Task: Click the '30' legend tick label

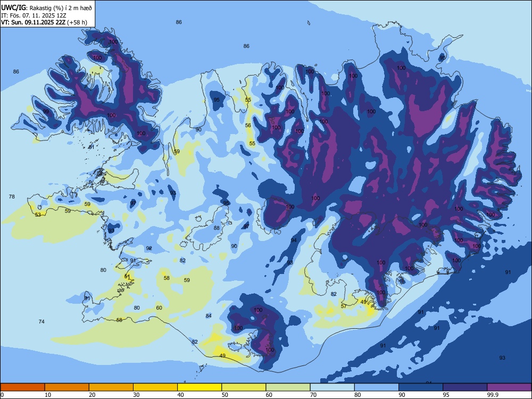Action: 136,395
